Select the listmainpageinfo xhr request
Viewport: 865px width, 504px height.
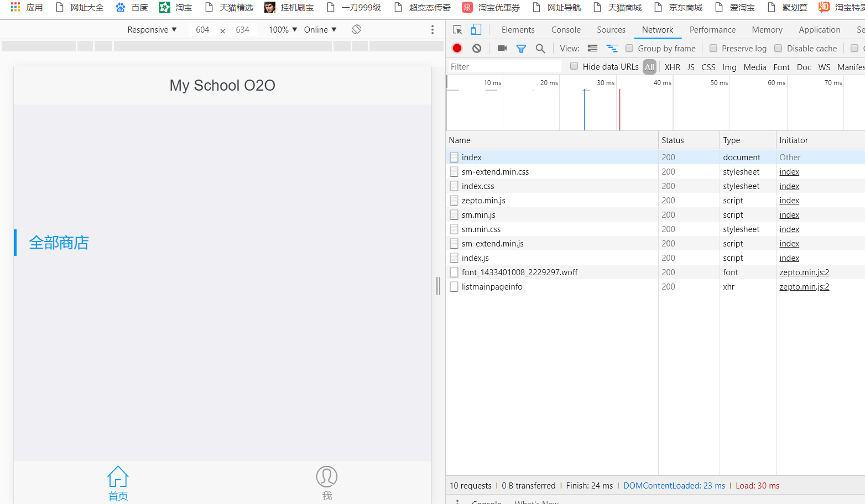pyautogui.click(x=655, y=287)
